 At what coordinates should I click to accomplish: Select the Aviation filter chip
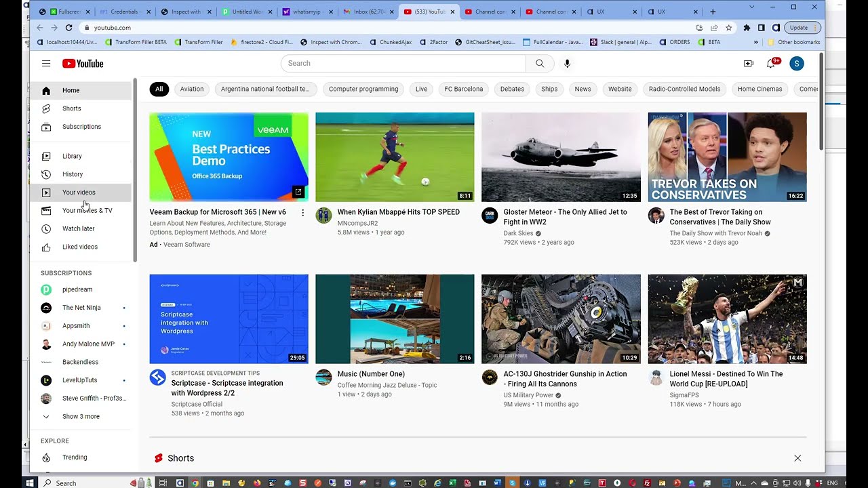point(192,89)
